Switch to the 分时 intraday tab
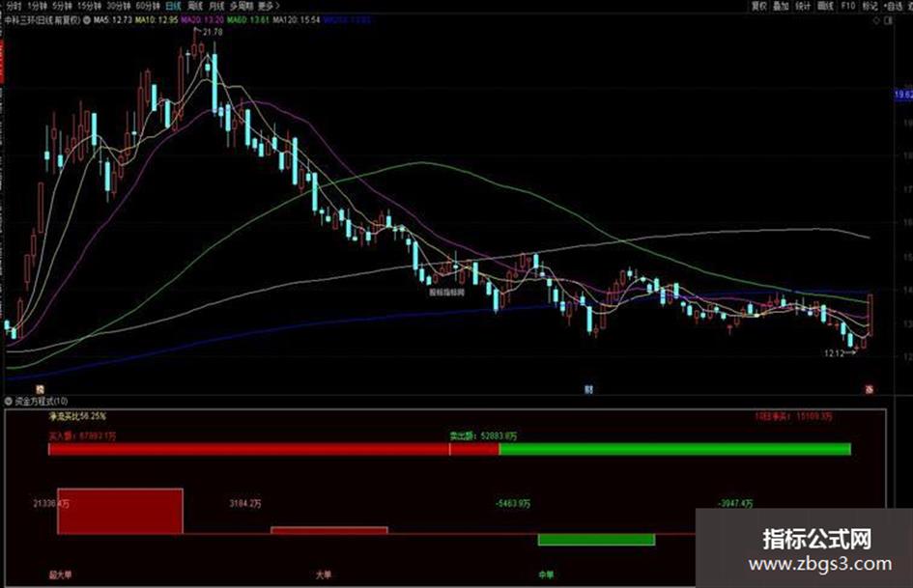This screenshot has height=588, width=913. tap(13, 6)
